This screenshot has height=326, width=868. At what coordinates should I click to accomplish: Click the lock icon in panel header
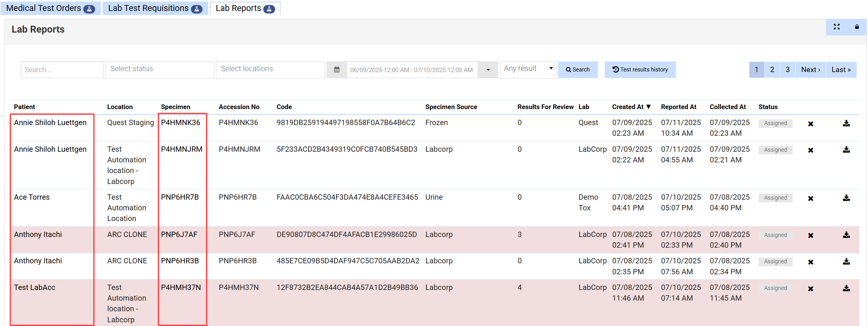coord(856,27)
